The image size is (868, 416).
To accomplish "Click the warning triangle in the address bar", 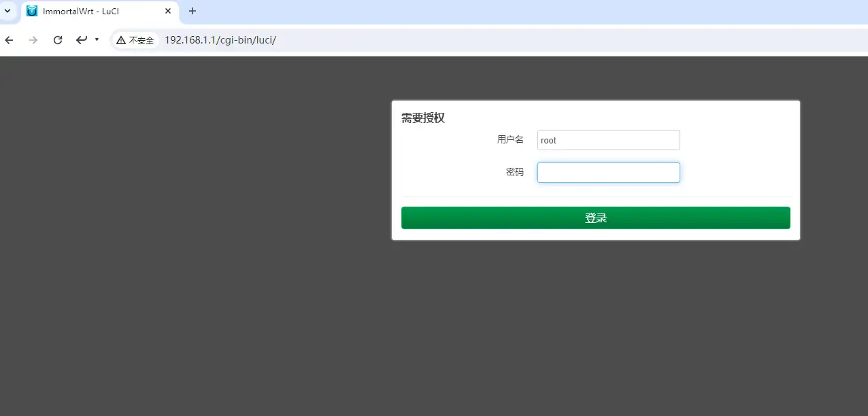I will pyautogui.click(x=121, y=40).
